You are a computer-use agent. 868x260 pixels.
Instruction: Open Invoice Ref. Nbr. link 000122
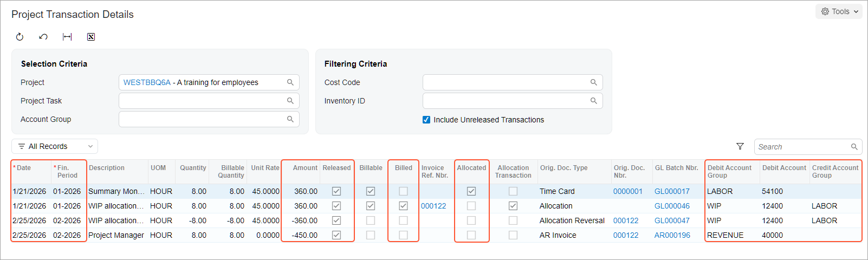(x=433, y=206)
